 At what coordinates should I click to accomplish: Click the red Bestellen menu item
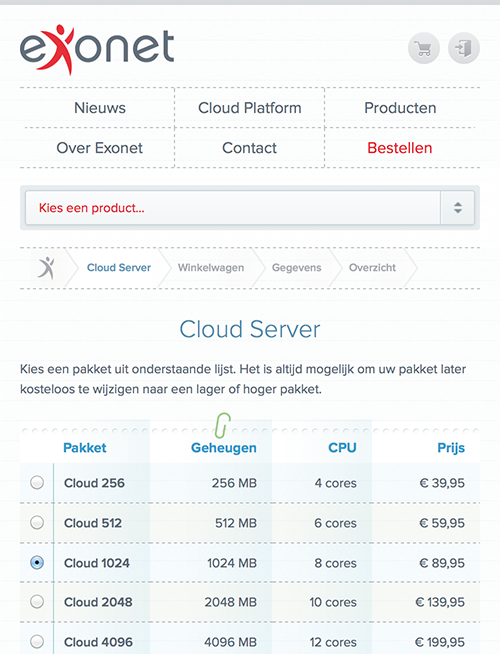(x=400, y=148)
